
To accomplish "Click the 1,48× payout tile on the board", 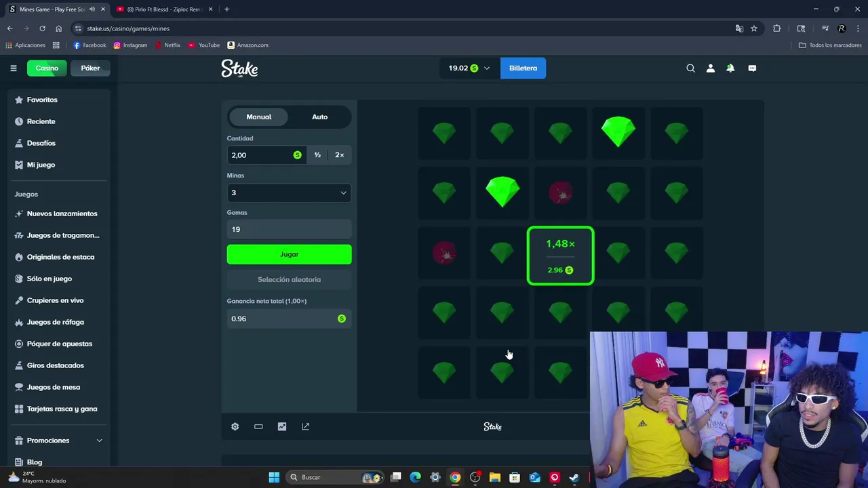I will click(x=560, y=256).
